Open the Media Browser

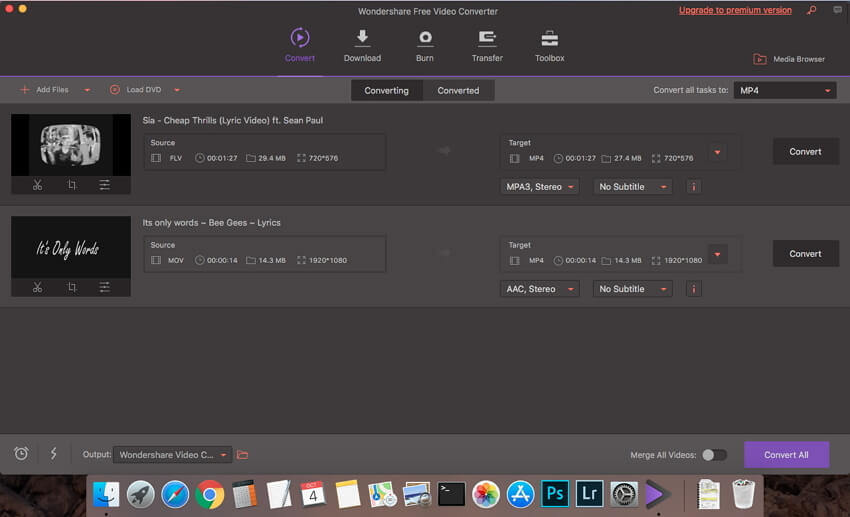click(789, 59)
